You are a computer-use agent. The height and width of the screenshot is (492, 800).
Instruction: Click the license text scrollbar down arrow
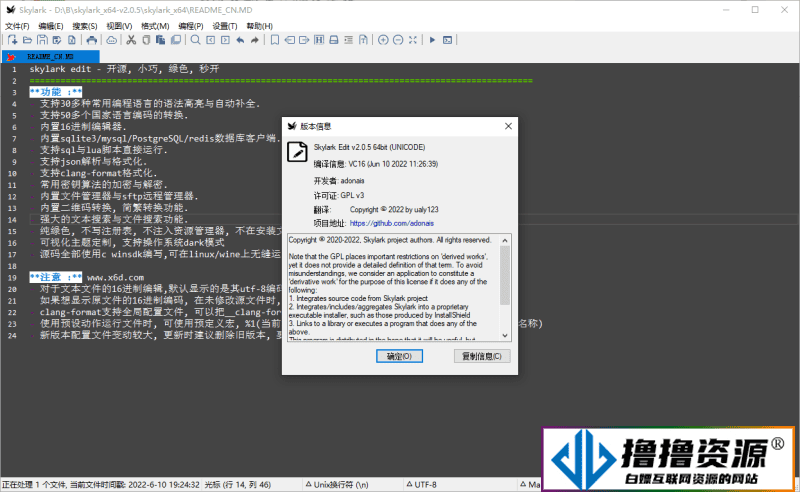(505, 335)
